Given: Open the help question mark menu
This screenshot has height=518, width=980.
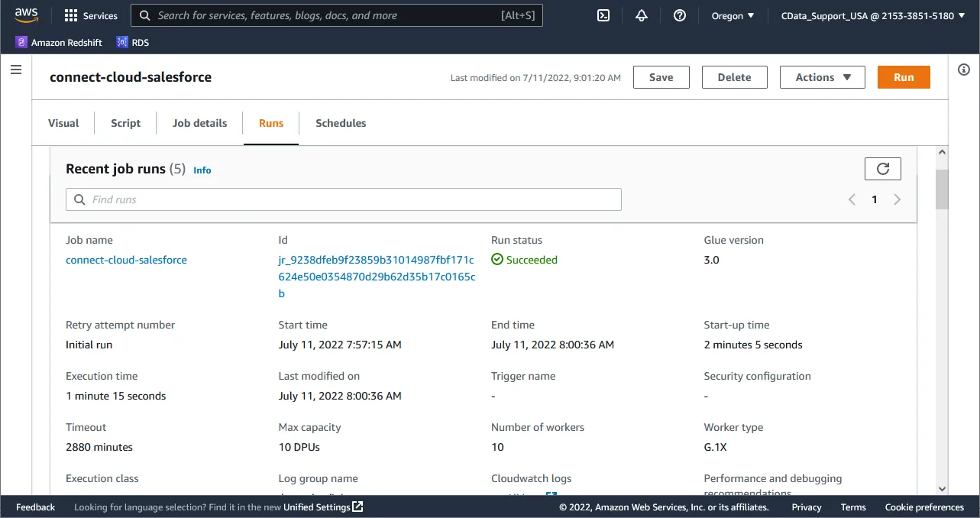Looking at the screenshot, I should [x=680, y=15].
